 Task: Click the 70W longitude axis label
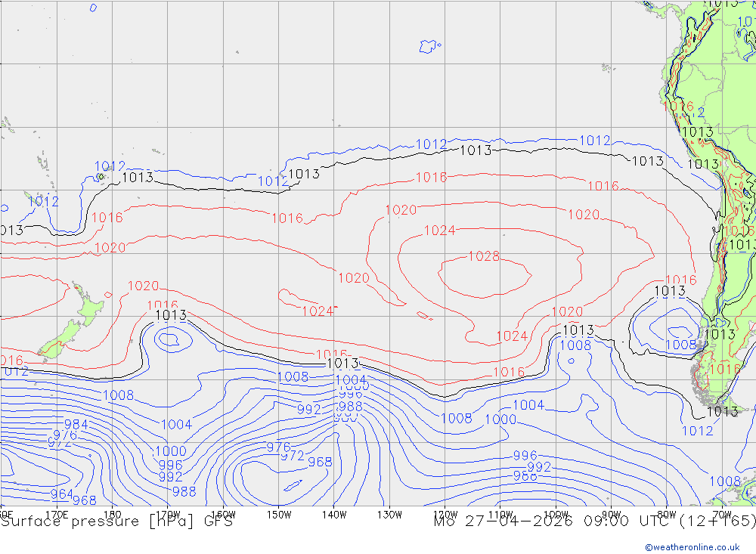[x=722, y=515]
